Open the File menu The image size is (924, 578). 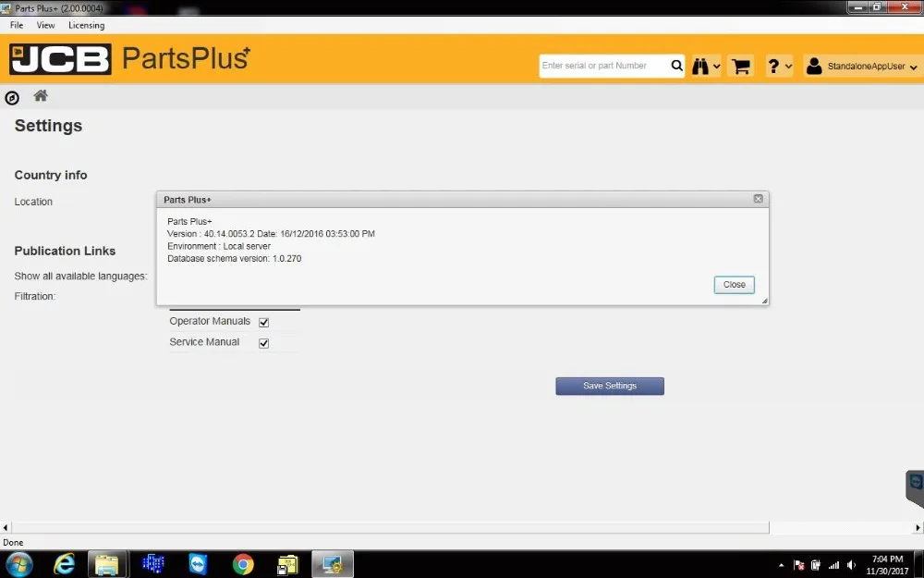pos(17,25)
